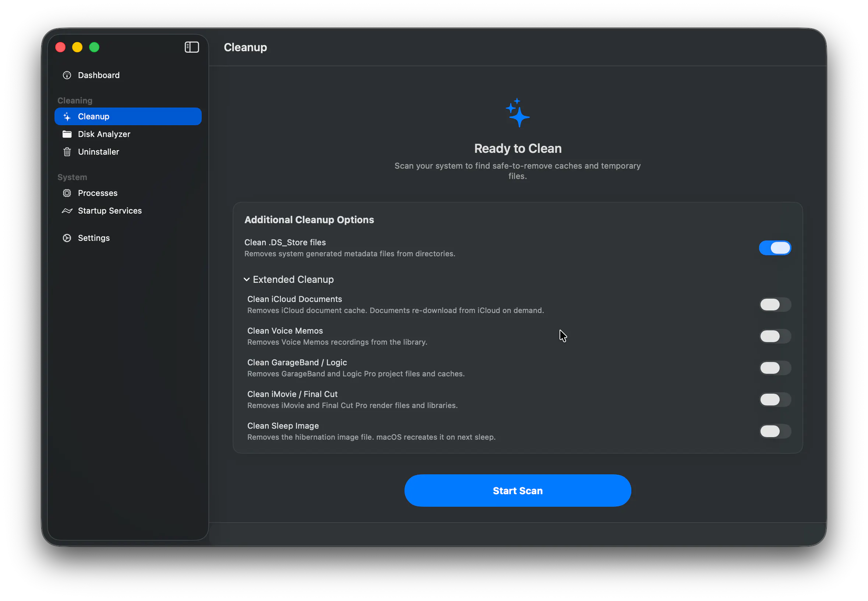Turn on Clean iMovie / Final Cut switch

click(x=775, y=400)
